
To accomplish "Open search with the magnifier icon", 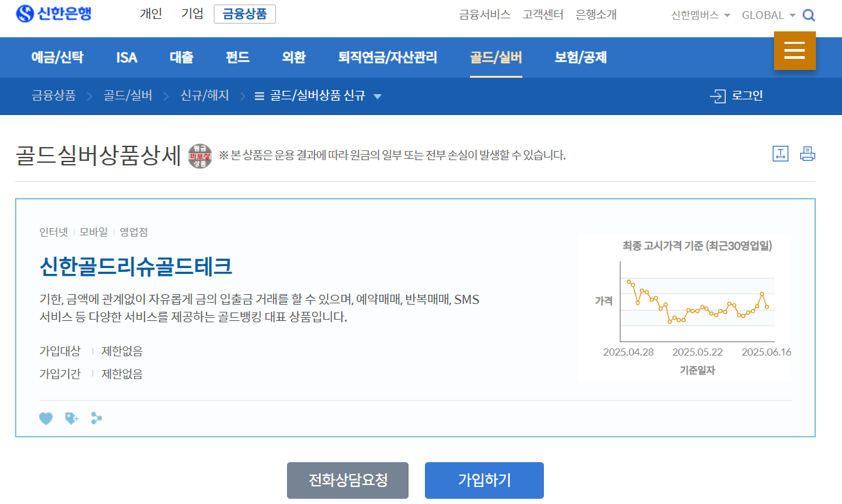I will click(x=809, y=14).
